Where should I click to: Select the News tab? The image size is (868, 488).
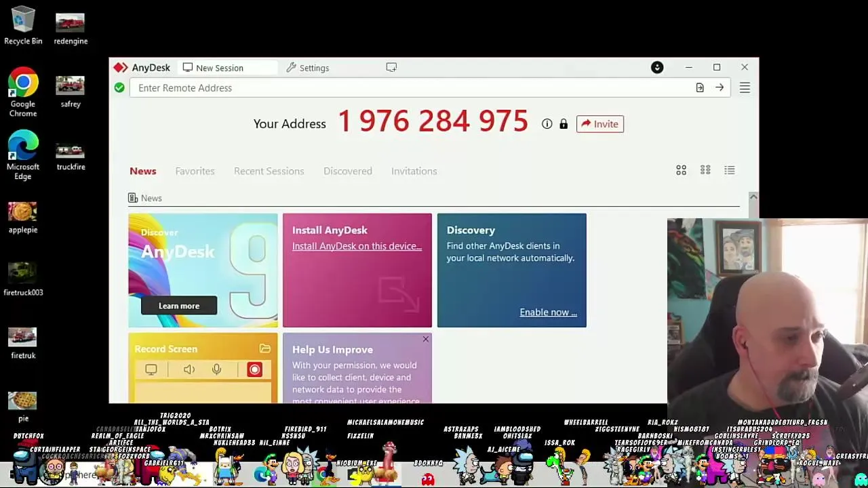coord(143,171)
